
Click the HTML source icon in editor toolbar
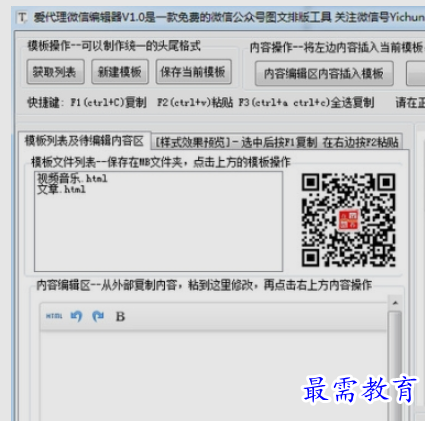click(x=54, y=316)
